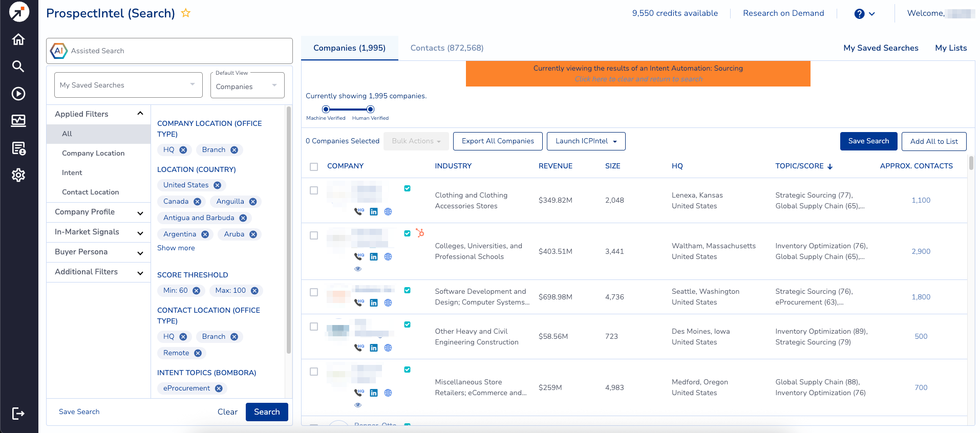Remove the Max: 100 score chip
Viewport: 980px width, 433px height.
point(254,291)
